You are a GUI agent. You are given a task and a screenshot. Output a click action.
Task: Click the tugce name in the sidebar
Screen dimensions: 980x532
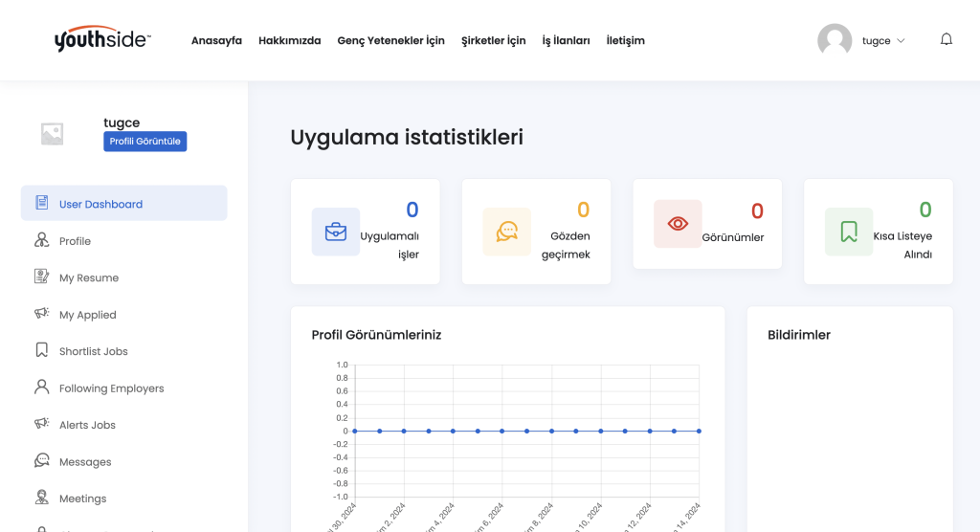tap(122, 123)
